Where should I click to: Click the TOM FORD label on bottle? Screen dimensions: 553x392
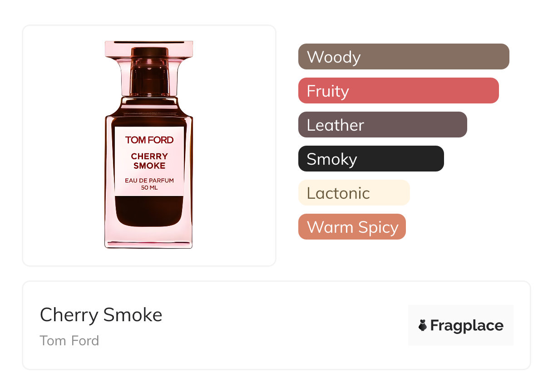pos(149,140)
